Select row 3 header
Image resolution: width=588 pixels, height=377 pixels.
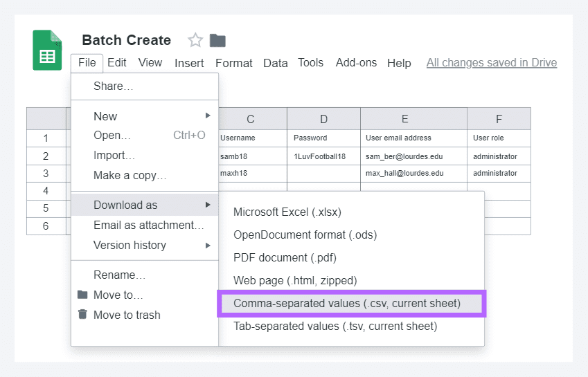(x=46, y=174)
